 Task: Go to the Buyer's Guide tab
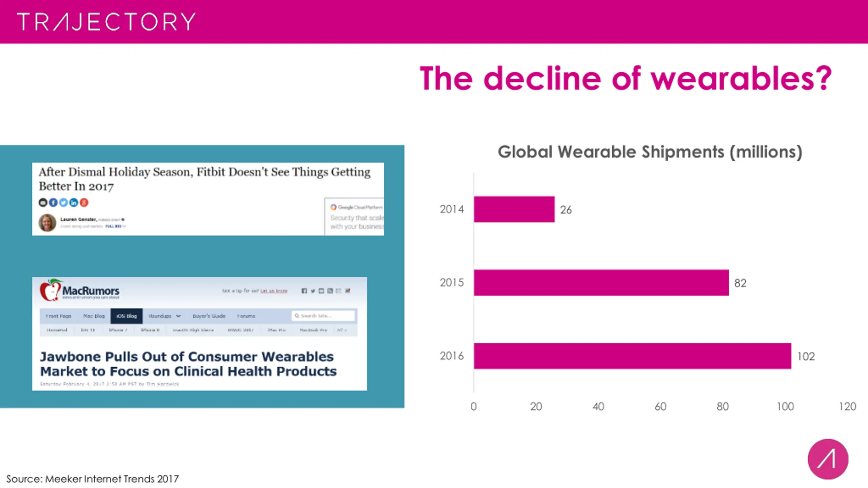(x=209, y=316)
